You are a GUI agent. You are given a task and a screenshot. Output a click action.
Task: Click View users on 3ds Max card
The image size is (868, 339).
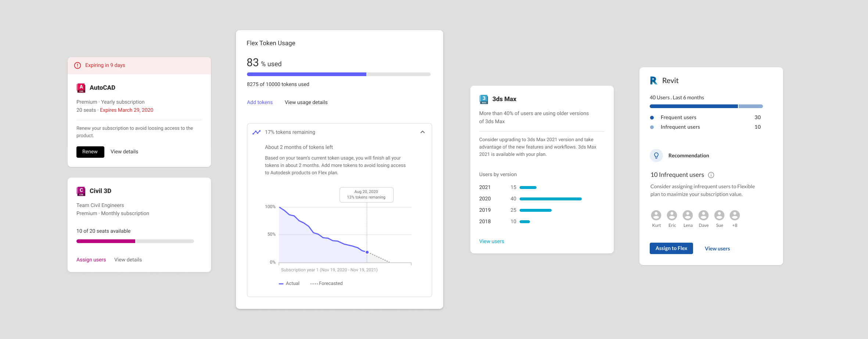[x=492, y=241]
